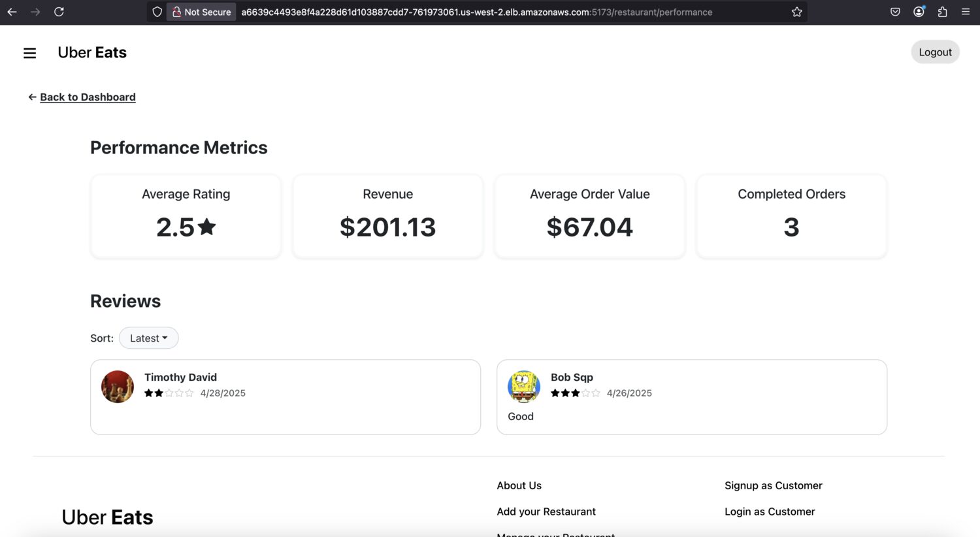Click the reviewer name Bob Sqp
Viewport: 980px width, 537px height.
coord(572,377)
